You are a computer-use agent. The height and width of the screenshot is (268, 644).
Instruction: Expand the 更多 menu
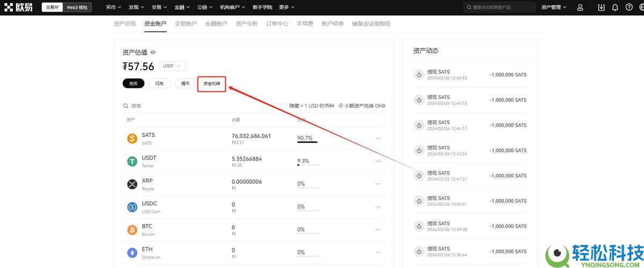tap(287, 8)
